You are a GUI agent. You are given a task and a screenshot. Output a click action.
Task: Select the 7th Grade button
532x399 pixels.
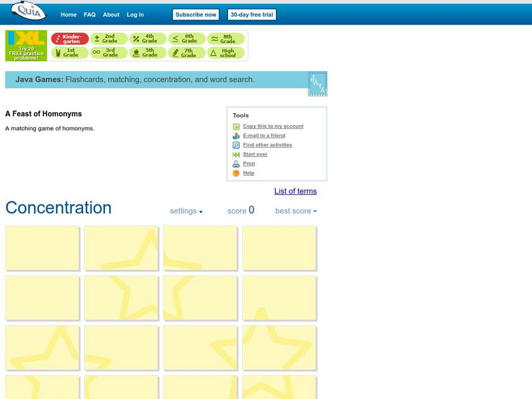[x=187, y=53]
